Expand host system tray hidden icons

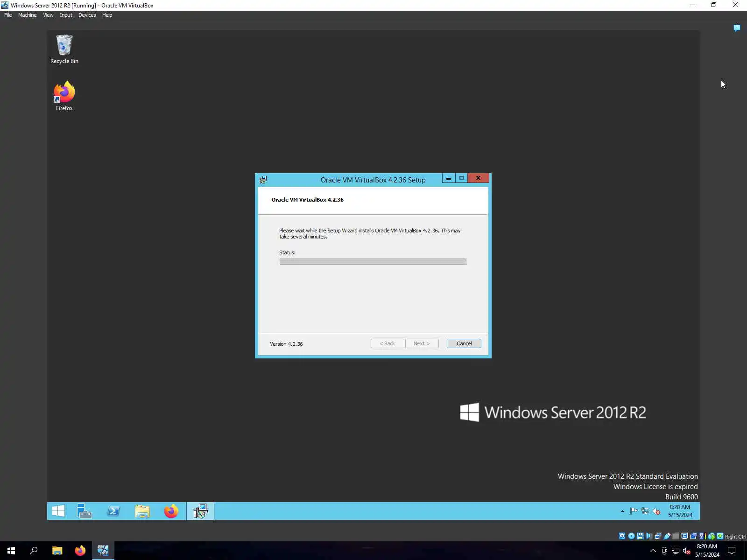click(x=653, y=551)
